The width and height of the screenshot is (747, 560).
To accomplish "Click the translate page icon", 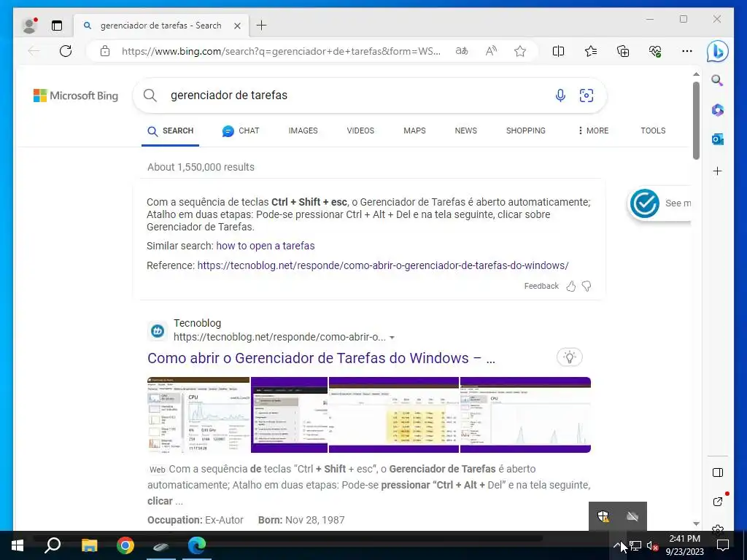I will (462, 51).
